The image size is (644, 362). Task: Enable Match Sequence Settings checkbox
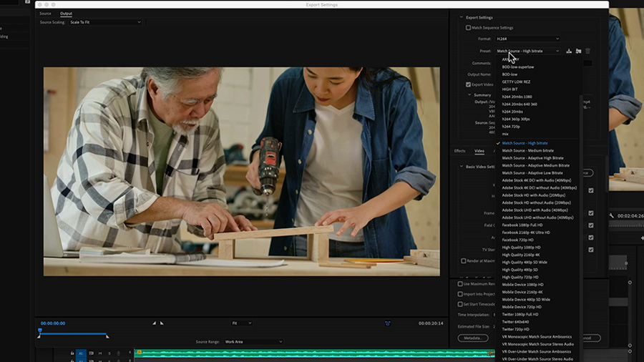tap(469, 28)
